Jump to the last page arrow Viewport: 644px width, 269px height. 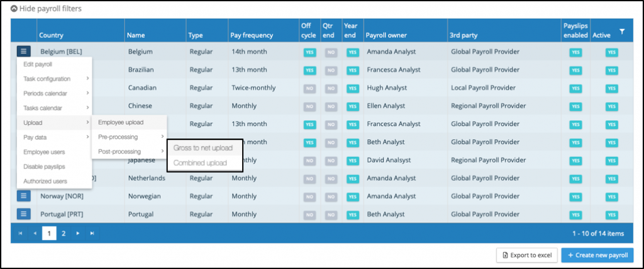click(x=92, y=234)
